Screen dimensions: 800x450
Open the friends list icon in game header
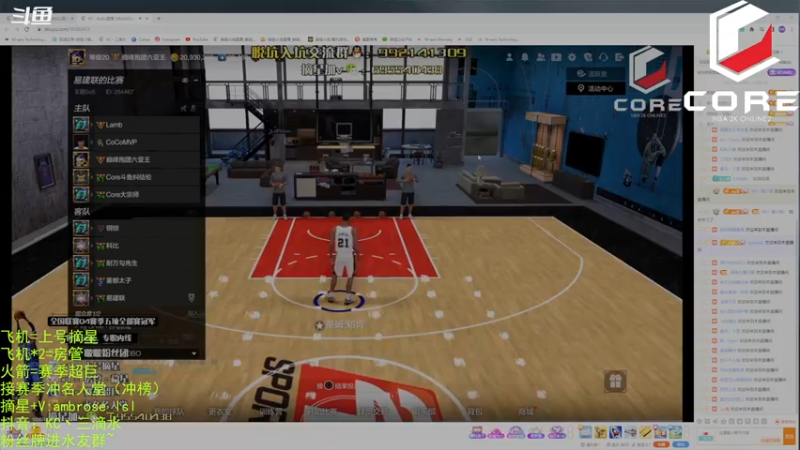coord(540,57)
